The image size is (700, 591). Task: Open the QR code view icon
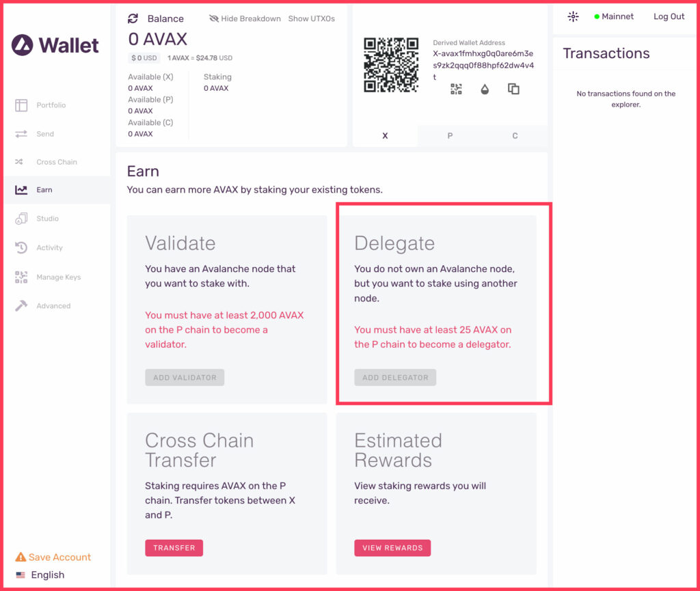[x=456, y=90]
